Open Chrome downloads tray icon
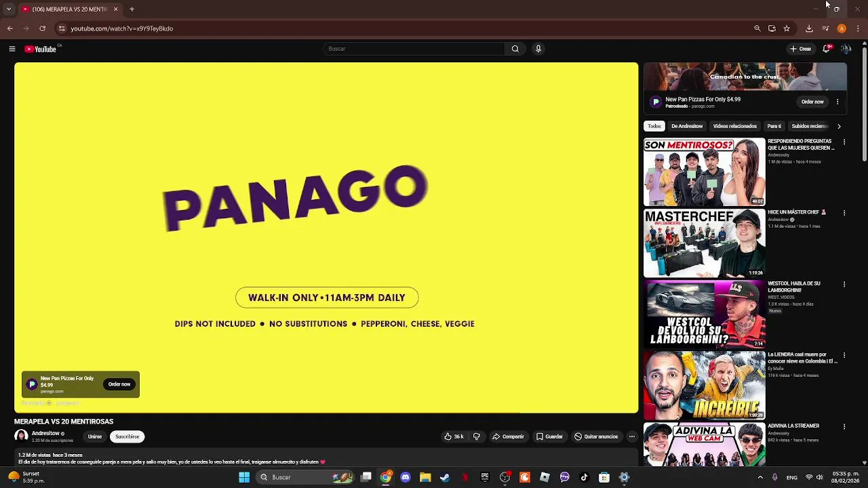The width and height of the screenshot is (868, 488). [x=809, y=28]
